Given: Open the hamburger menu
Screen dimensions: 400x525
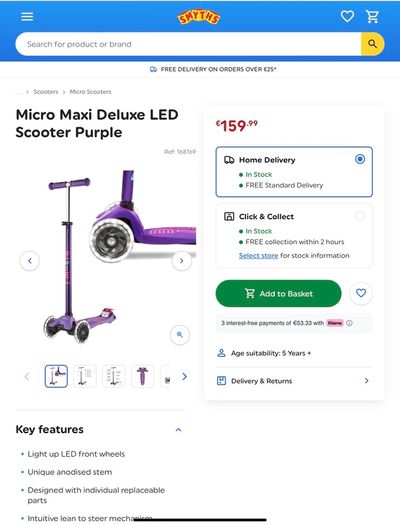Looking at the screenshot, I should pos(27,16).
